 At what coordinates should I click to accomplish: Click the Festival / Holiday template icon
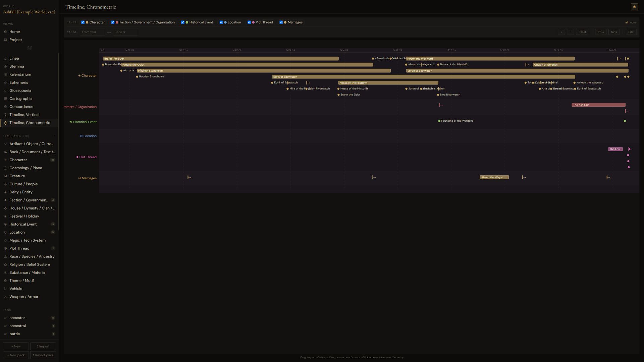pyautogui.click(x=5, y=217)
